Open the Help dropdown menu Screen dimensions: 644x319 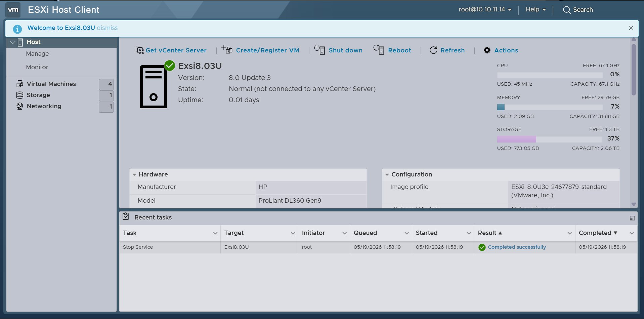click(x=536, y=9)
